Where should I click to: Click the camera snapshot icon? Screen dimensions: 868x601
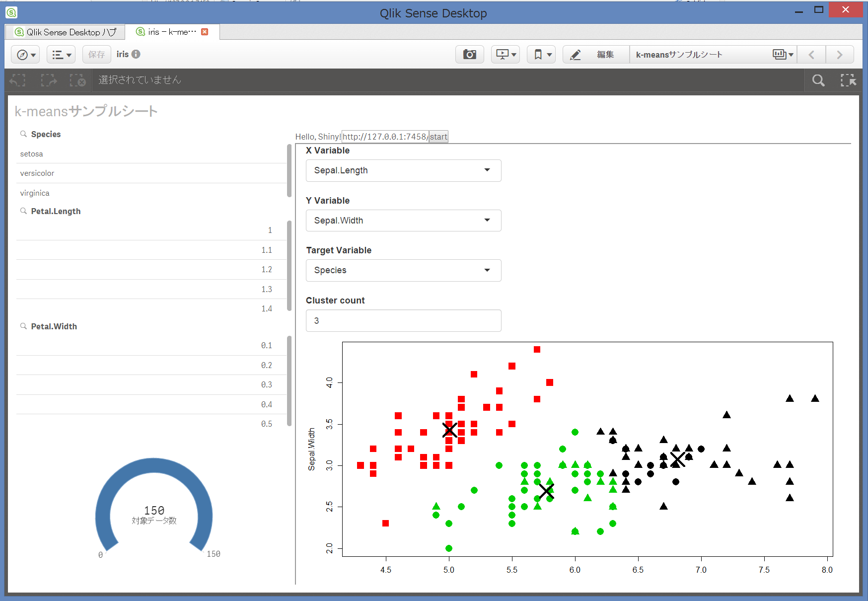[469, 54]
